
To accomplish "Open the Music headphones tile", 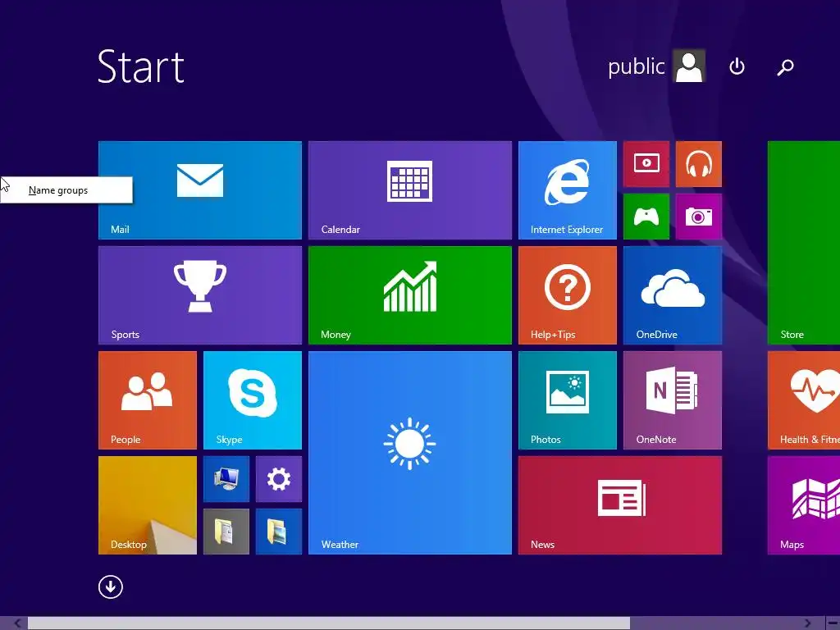I will click(699, 164).
